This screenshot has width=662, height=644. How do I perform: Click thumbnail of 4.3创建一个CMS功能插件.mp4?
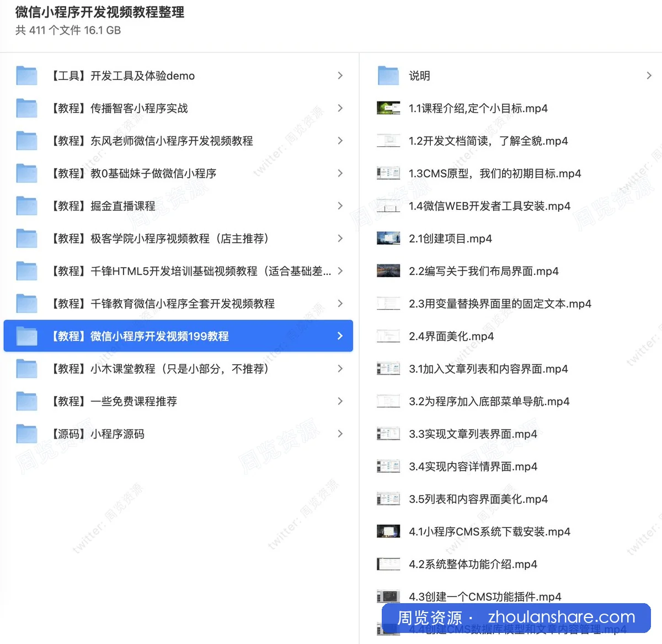coord(388,597)
